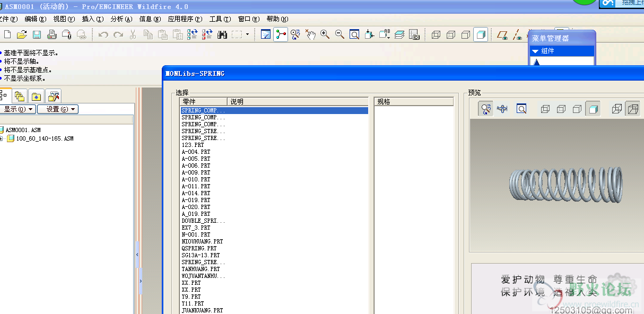
Task: Click the refit icon in the preview pane
Action: pyautogui.click(x=521, y=109)
